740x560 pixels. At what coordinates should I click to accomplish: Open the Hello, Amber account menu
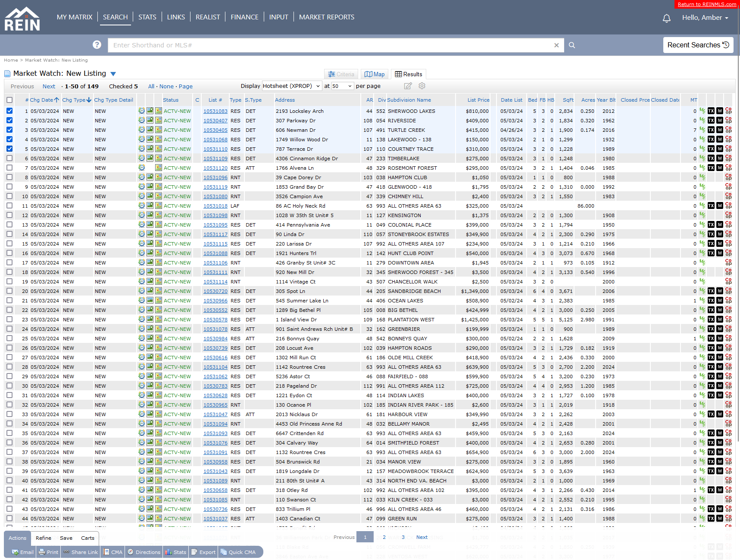(x=705, y=18)
